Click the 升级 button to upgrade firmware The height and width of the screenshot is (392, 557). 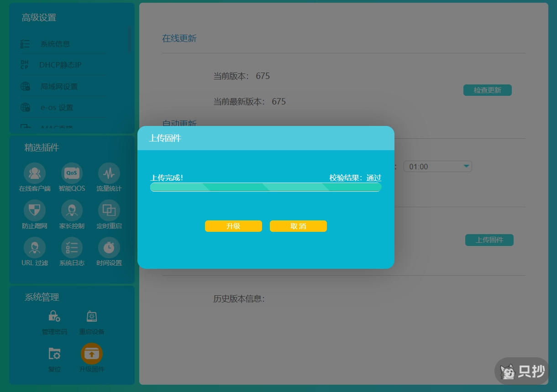click(x=233, y=226)
